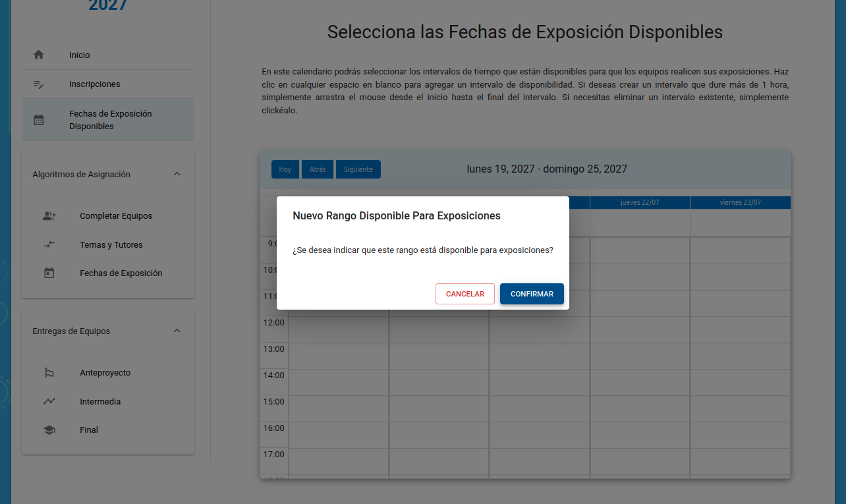Click the arrows icon beside Temas y Tutores
Screen dimensions: 846x504
pos(49,244)
